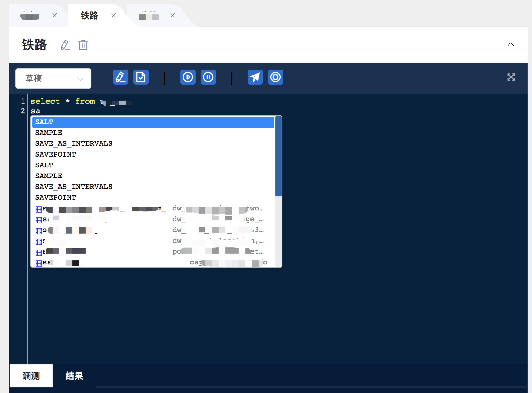
Task: Select the first blurred tab
Action: tap(30, 16)
